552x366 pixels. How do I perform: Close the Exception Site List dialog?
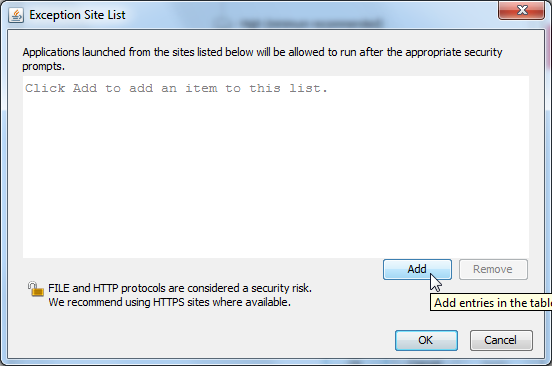522,10
